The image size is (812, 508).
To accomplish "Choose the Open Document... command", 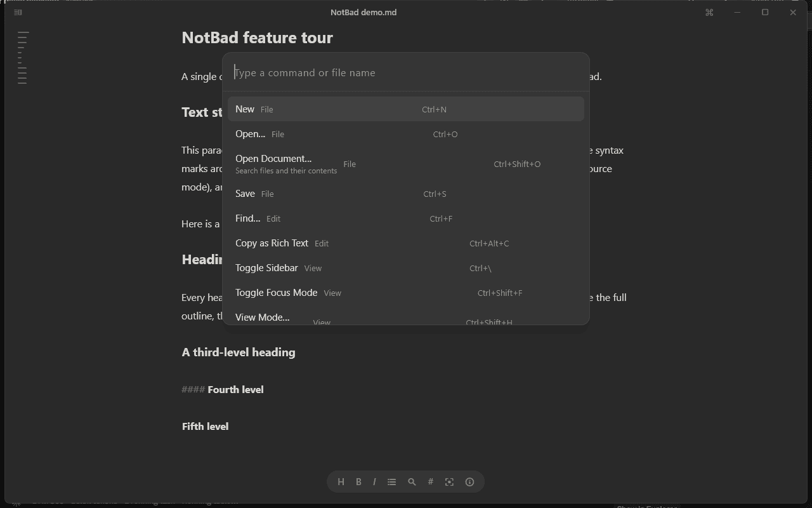I will (406, 164).
